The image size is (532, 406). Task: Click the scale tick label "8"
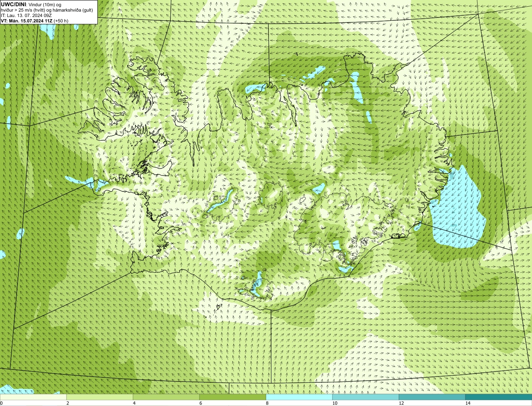(267, 403)
